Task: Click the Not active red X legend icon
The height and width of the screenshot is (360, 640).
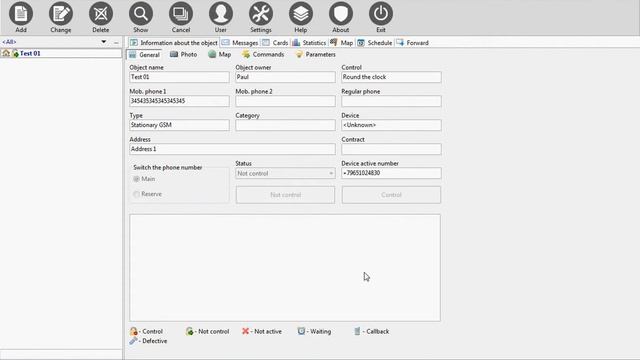Action: [245, 331]
